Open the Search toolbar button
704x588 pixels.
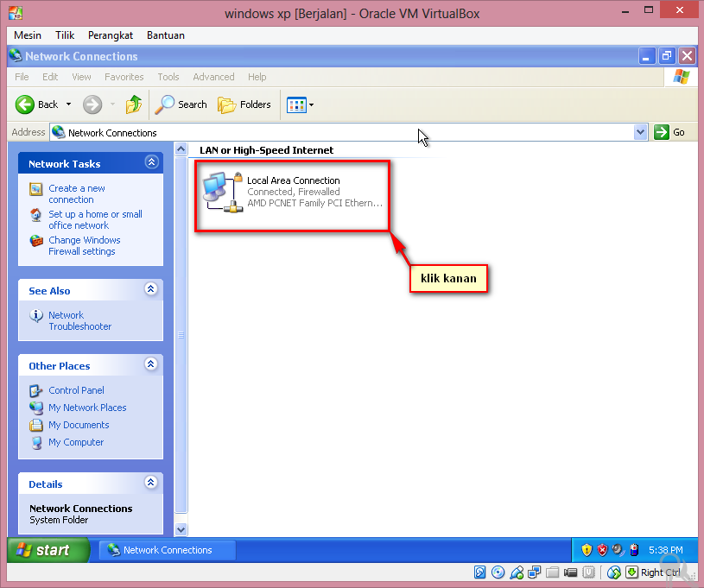coord(181,104)
